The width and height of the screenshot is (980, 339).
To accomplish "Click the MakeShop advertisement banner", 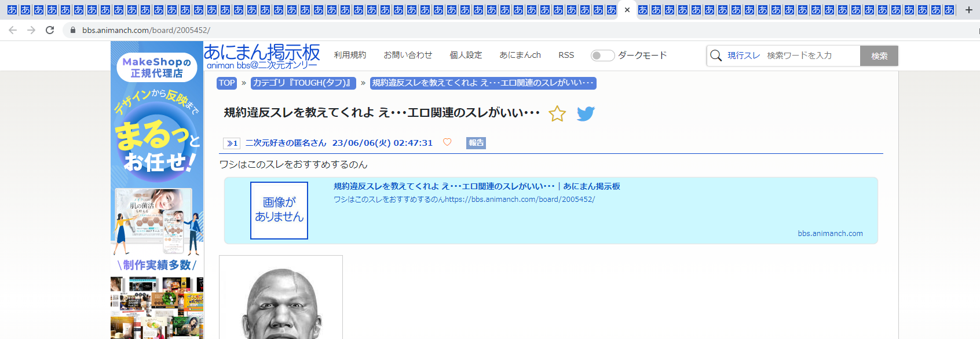I will (x=157, y=190).
